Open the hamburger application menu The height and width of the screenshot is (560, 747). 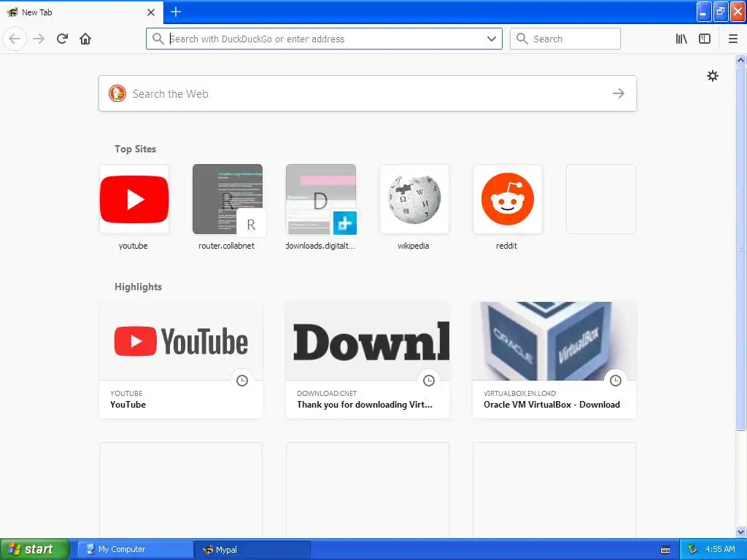(x=733, y=39)
